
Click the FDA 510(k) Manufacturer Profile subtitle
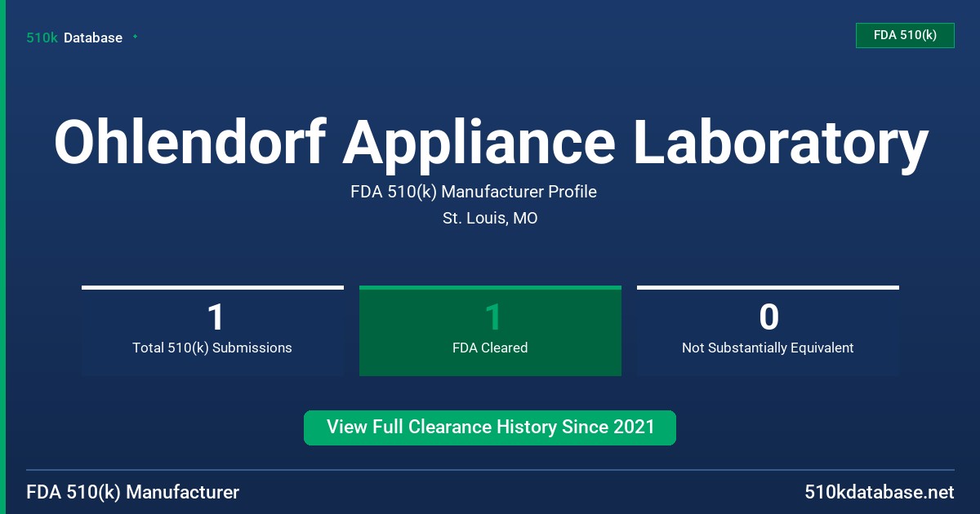point(474,192)
